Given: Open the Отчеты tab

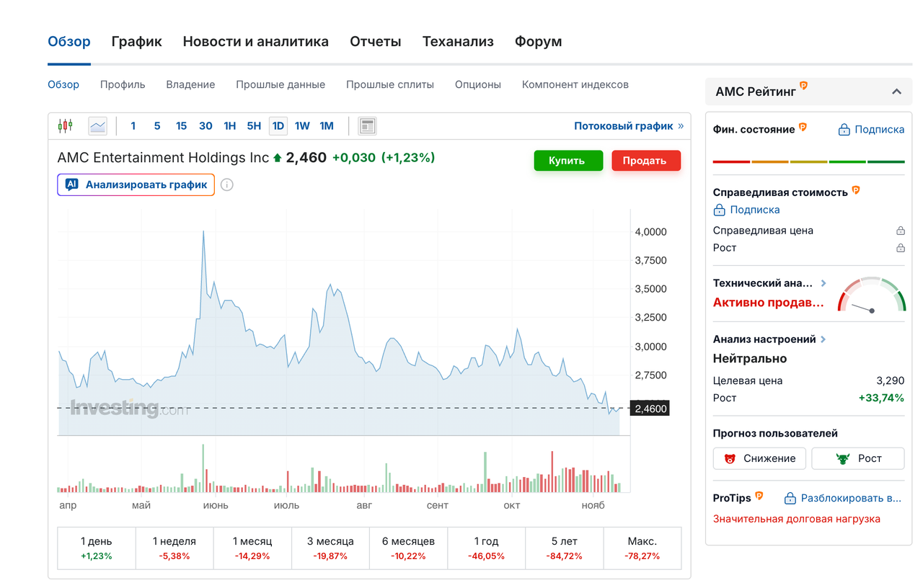Looking at the screenshot, I should click(x=376, y=42).
